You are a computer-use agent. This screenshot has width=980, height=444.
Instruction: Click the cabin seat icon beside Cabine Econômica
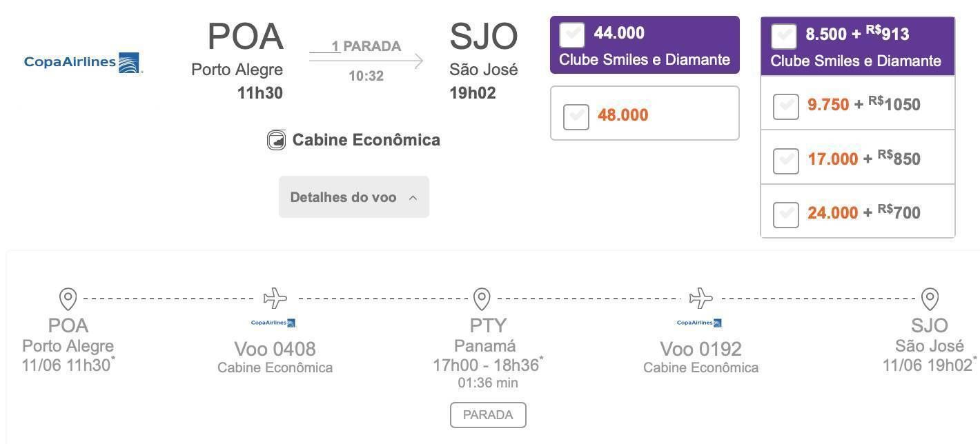pyautogui.click(x=276, y=140)
